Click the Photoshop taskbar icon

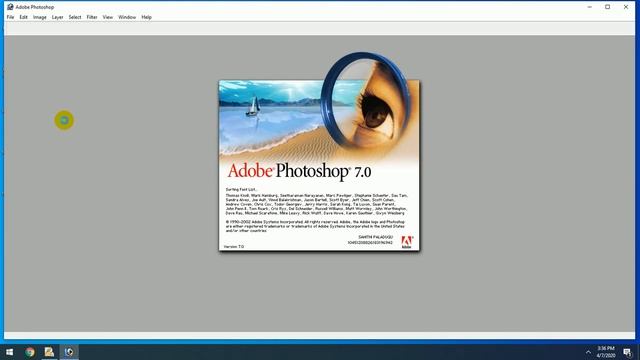[69, 352]
